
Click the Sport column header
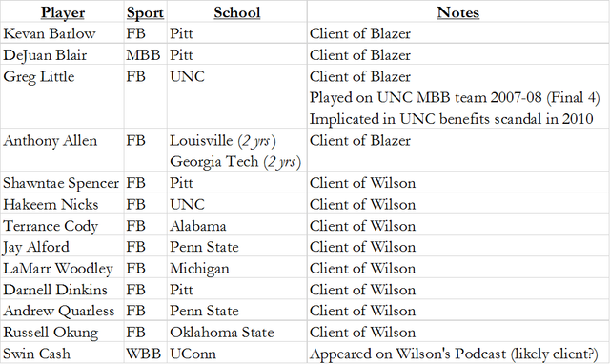[145, 12]
